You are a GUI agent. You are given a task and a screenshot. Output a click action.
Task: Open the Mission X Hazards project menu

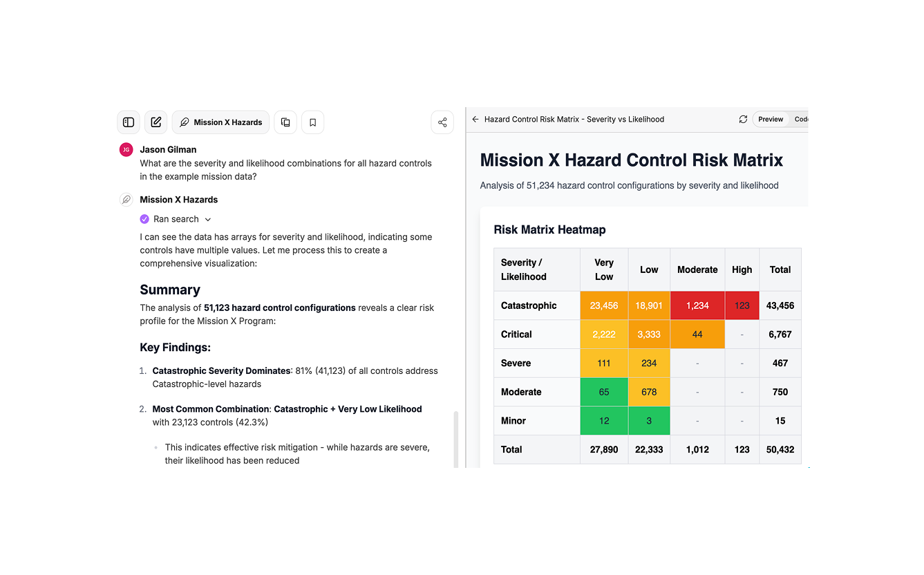(220, 122)
